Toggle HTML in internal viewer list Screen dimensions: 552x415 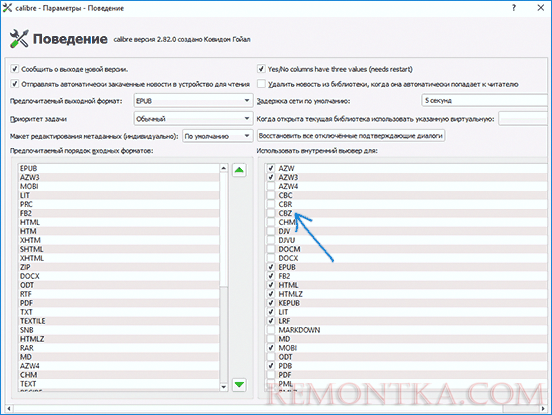tap(271, 285)
